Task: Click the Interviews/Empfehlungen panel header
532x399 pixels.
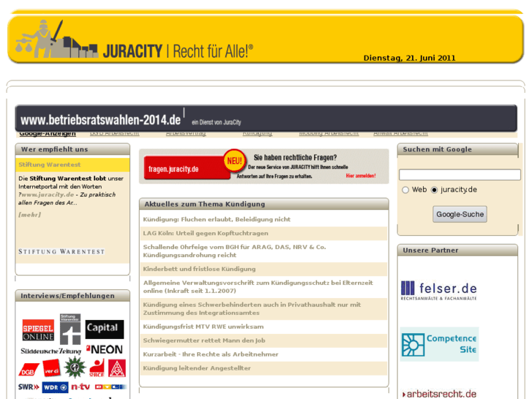Action: (72, 296)
